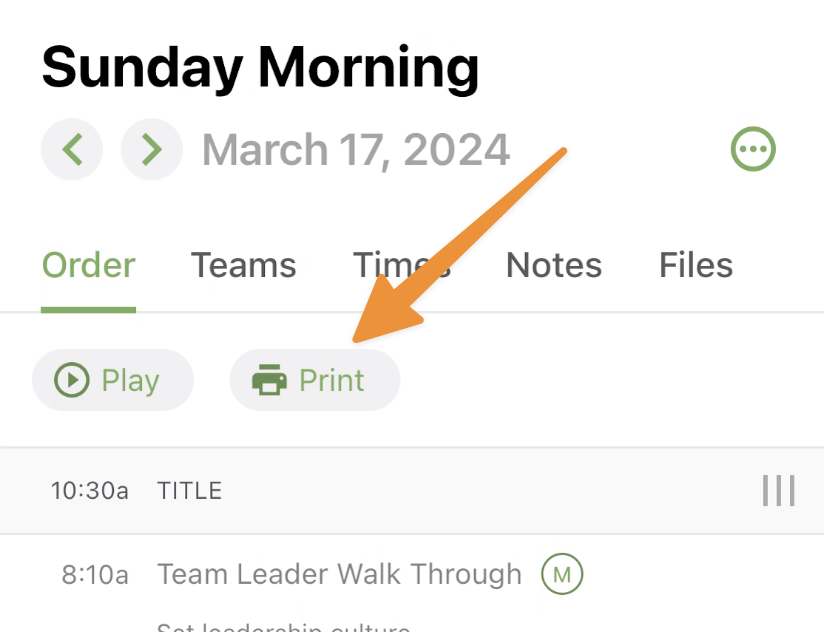Open the Teams tab
This screenshot has height=632, width=824.
point(243,265)
